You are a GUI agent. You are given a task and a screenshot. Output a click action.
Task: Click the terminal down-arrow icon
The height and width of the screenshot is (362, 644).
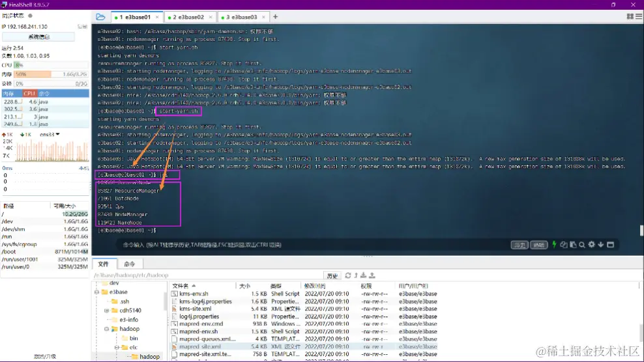601,245
